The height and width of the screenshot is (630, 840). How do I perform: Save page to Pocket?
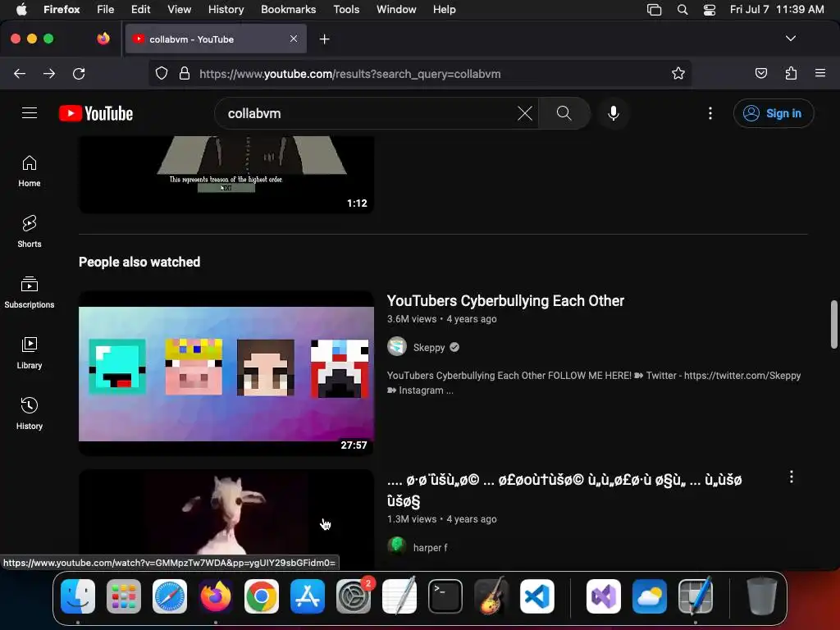[760, 73]
